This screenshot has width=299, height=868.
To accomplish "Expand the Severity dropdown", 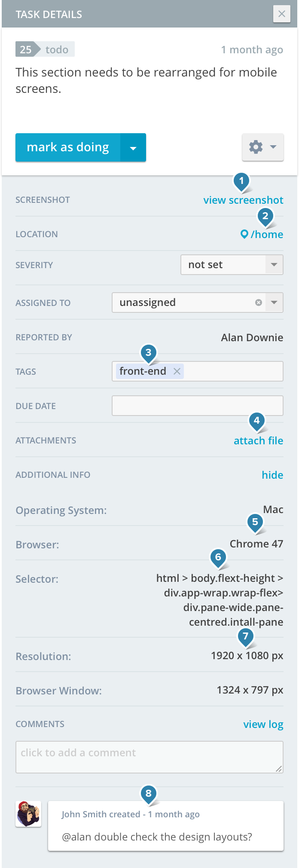I will tap(274, 265).
